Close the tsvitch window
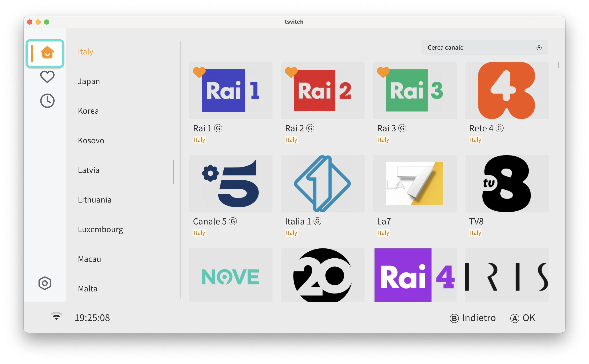This screenshot has width=589, height=364. 30,22
